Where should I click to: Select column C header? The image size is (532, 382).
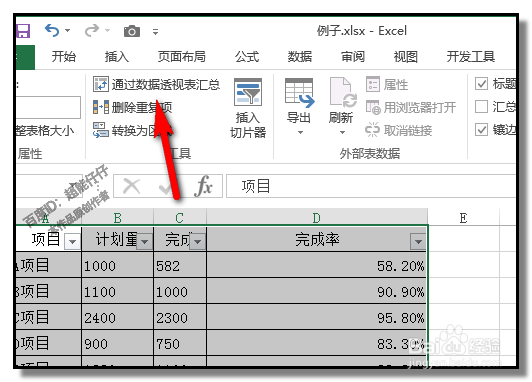pyautogui.click(x=179, y=218)
